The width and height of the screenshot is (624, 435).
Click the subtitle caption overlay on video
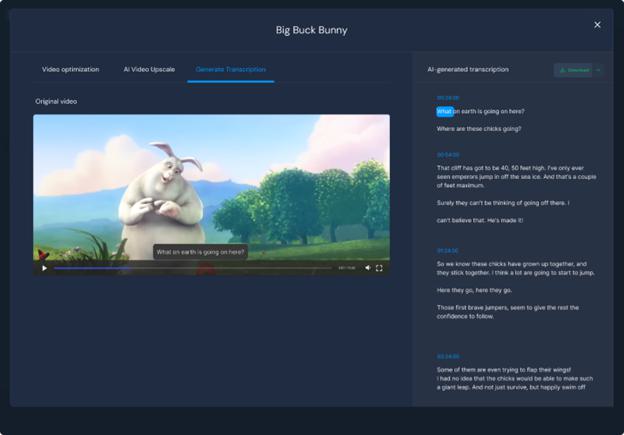(200, 252)
